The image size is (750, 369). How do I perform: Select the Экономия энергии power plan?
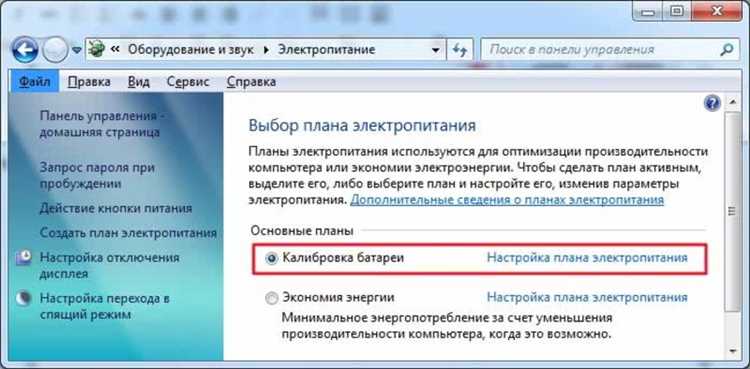click(x=272, y=298)
